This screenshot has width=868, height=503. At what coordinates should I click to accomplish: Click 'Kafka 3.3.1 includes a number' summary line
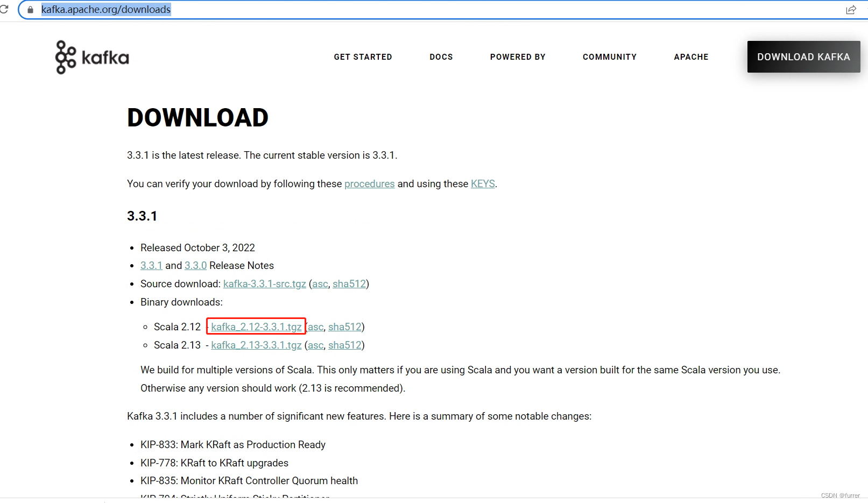pyautogui.click(x=359, y=416)
